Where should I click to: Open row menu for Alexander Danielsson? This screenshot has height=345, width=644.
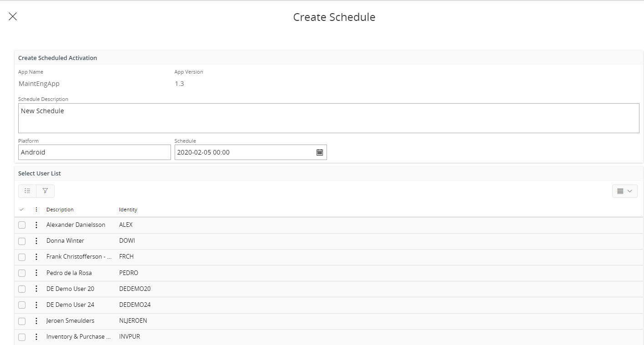36,225
